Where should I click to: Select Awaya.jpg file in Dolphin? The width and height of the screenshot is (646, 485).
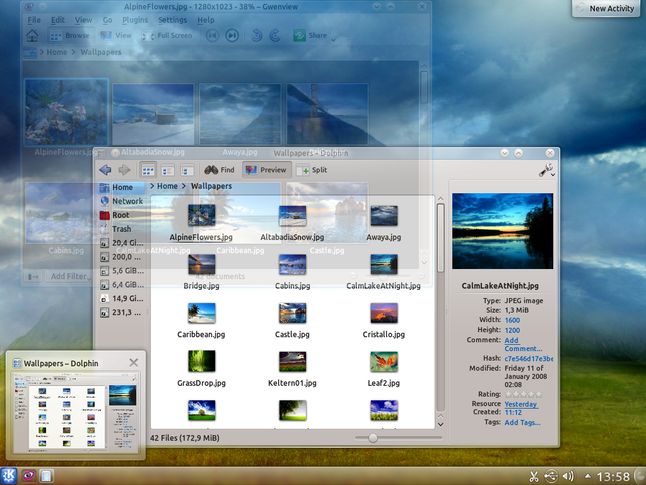384,223
